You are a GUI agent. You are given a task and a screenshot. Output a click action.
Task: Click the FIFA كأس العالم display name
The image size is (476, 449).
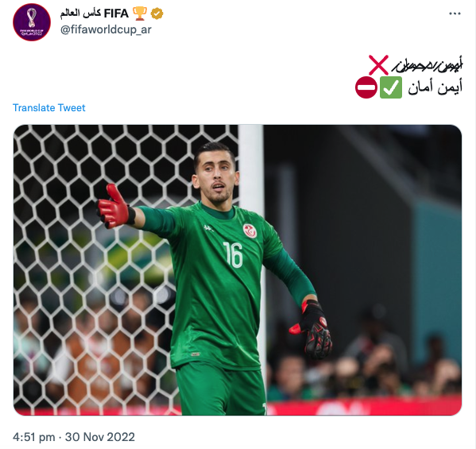click(95, 14)
